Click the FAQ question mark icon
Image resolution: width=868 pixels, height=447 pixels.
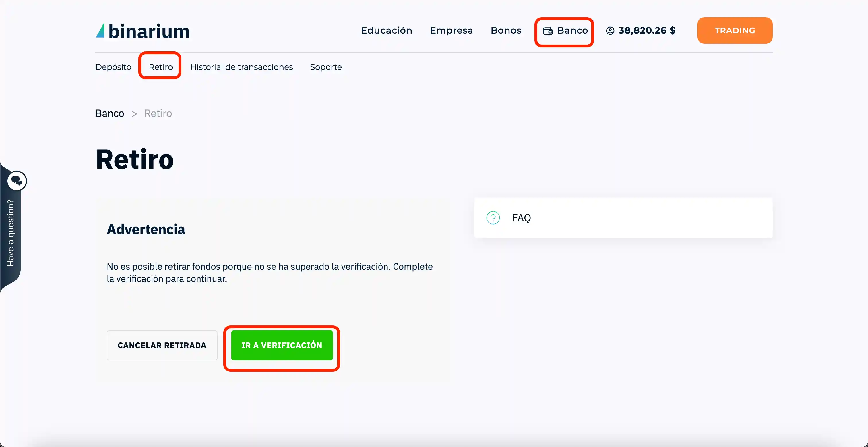[493, 218]
